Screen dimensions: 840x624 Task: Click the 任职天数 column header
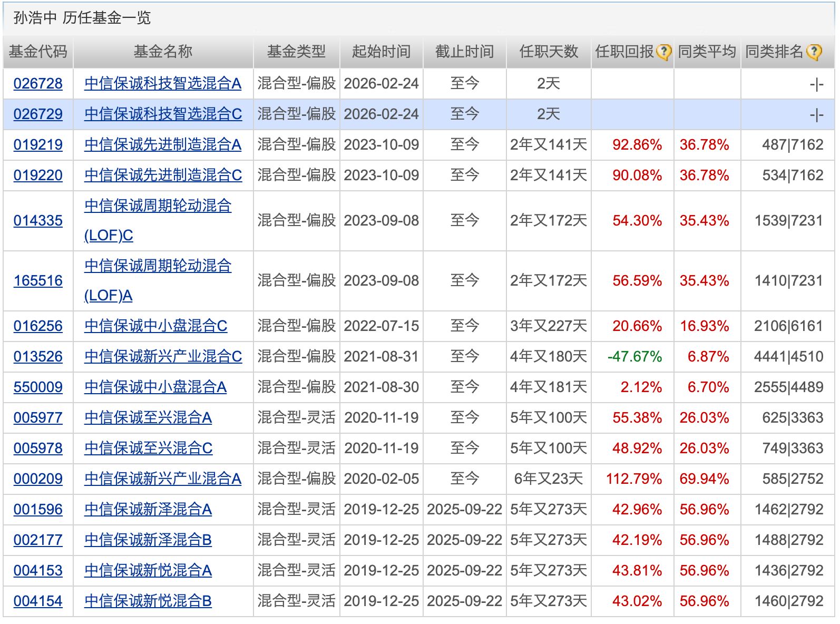tap(549, 52)
